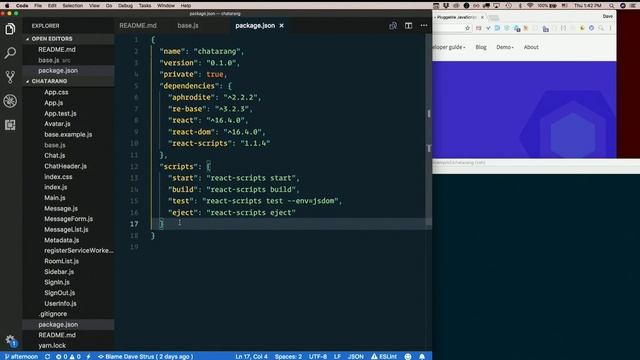Open the Debug view in activity bar

(10, 101)
